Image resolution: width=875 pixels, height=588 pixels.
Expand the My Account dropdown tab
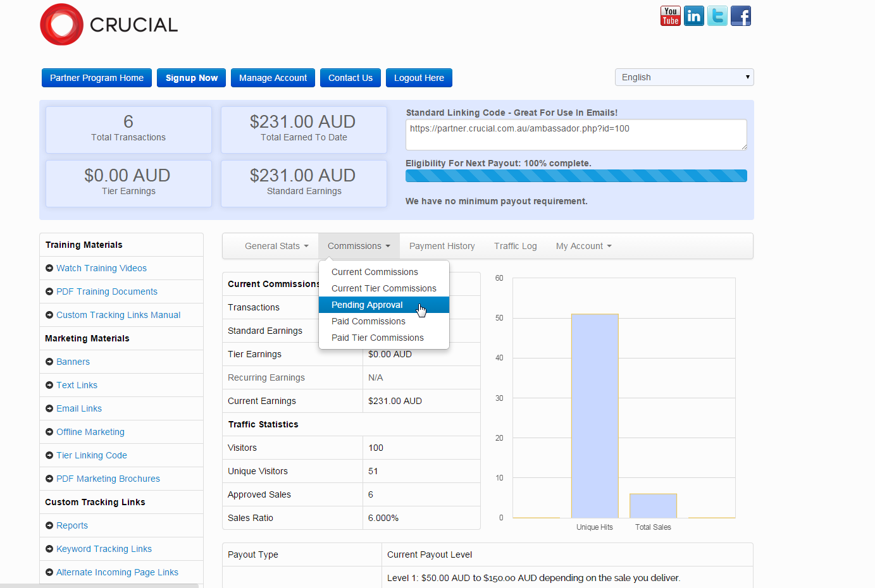583,246
